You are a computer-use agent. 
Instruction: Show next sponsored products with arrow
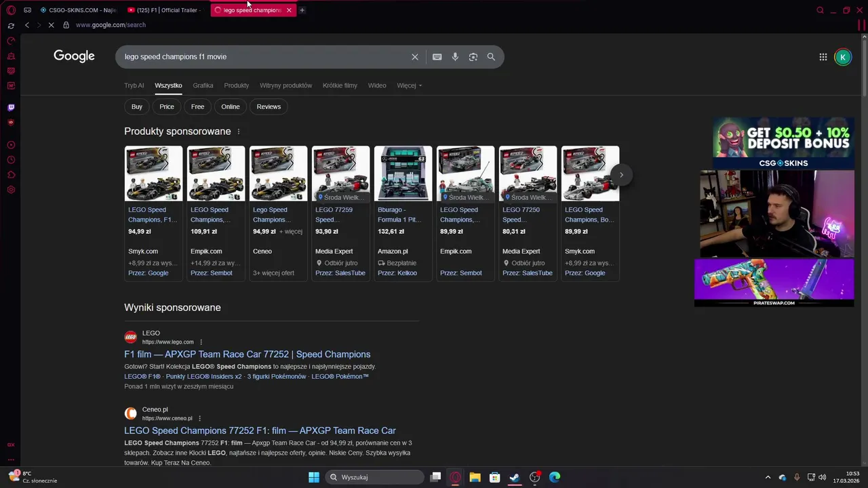[x=621, y=175]
